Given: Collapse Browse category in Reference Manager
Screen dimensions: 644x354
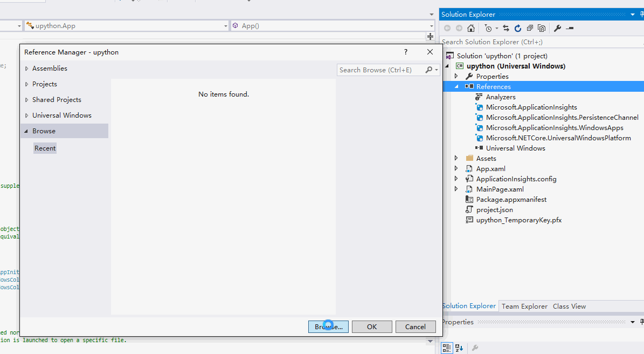Looking at the screenshot, I should tap(26, 131).
